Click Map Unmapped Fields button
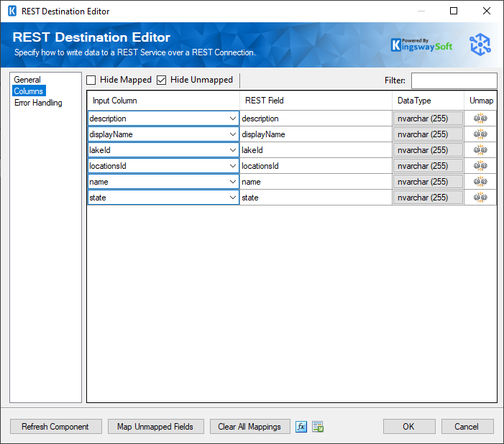This screenshot has height=444, width=504. click(156, 426)
